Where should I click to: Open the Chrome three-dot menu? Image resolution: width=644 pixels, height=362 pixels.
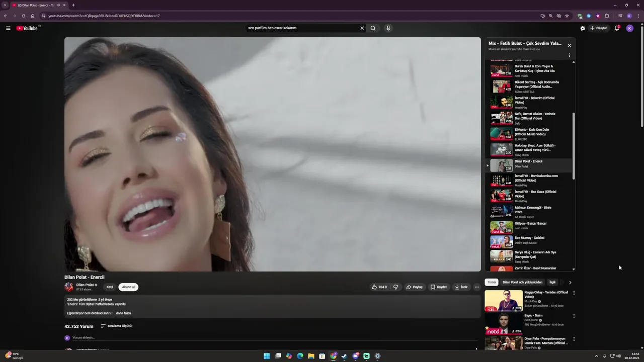(x=638, y=16)
